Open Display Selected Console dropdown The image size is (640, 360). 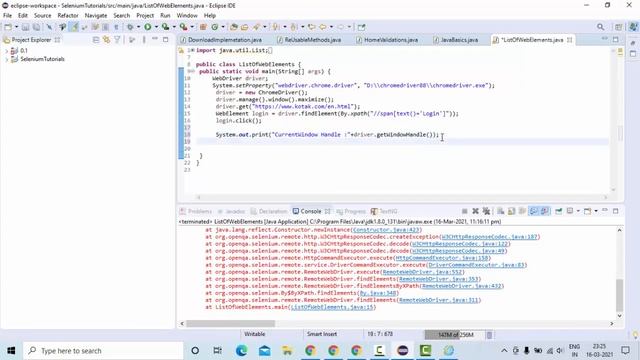click(x=578, y=211)
